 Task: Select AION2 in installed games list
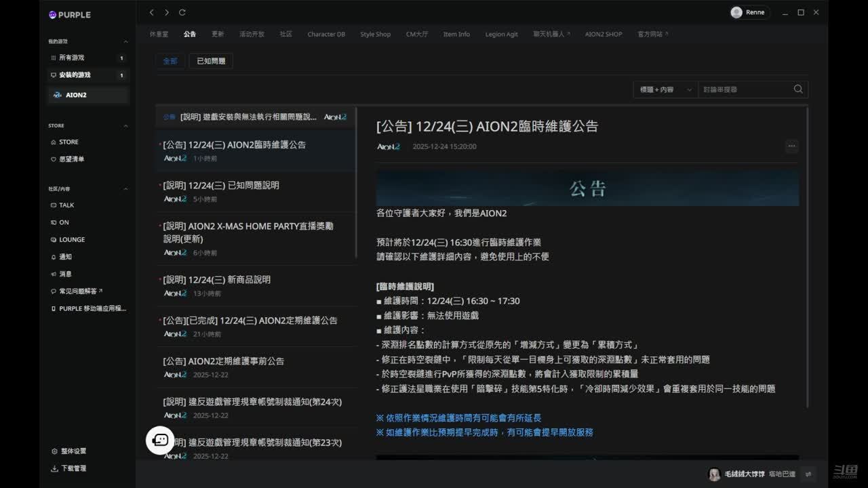pyautogui.click(x=76, y=95)
